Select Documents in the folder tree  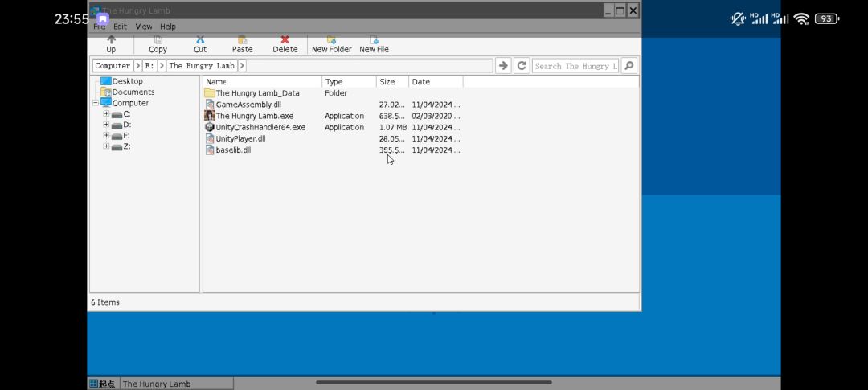click(133, 92)
